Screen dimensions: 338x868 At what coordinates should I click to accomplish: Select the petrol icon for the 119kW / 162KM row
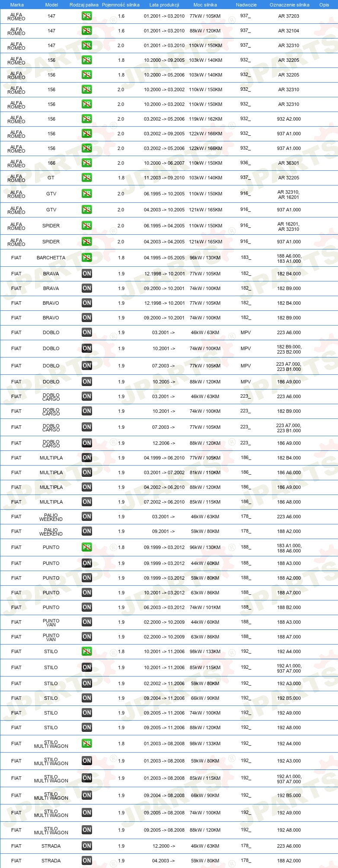click(86, 119)
